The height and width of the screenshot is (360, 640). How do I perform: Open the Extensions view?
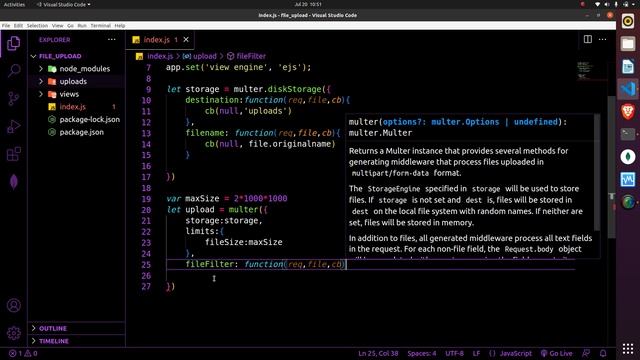point(13,154)
